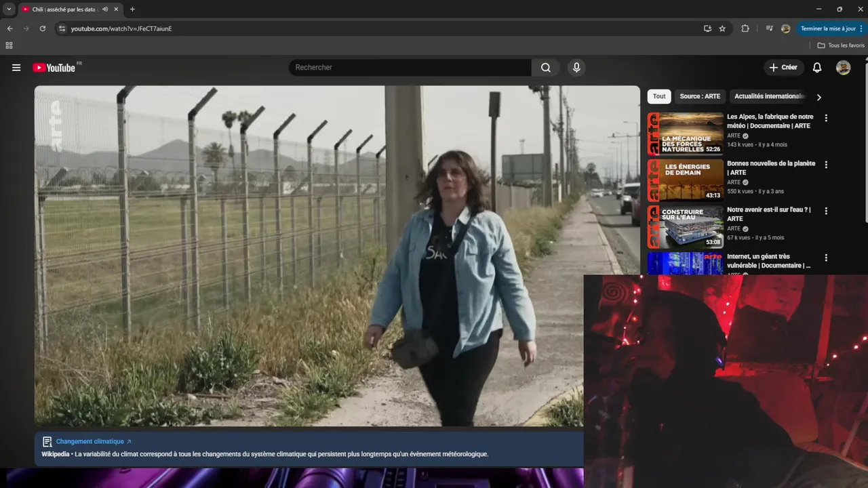868x488 pixels.
Task: Open options for Internet, un géant très vulnérable
Action: 826,258
